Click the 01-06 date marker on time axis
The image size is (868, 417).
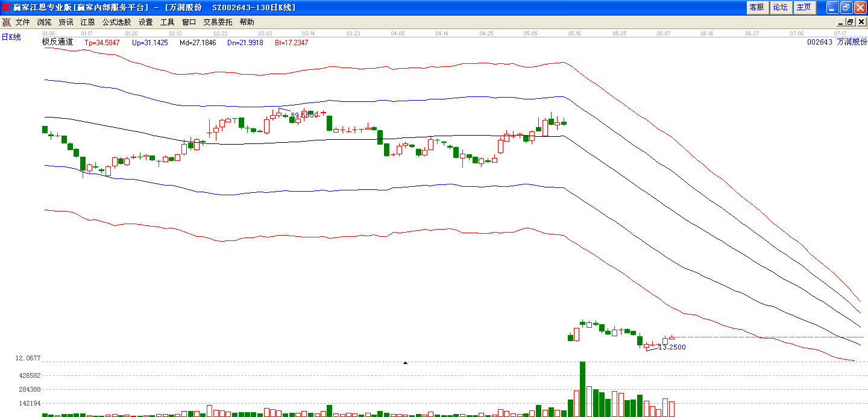point(49,34)
